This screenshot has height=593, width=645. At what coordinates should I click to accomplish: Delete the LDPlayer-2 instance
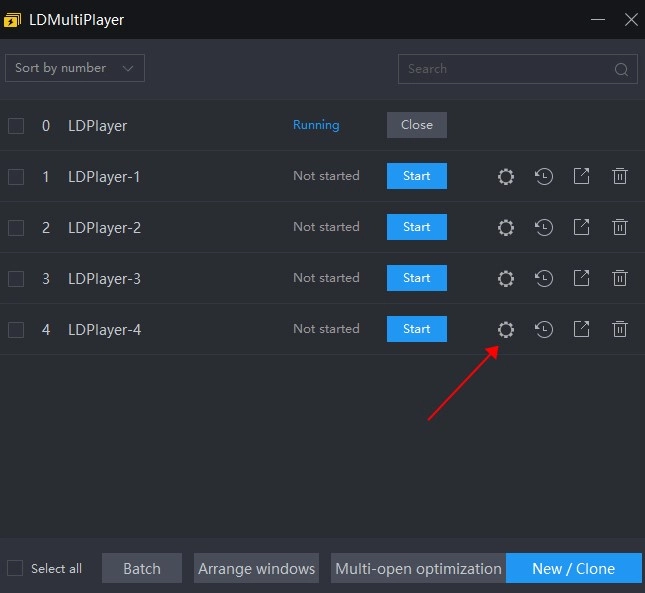click(620, 227)
